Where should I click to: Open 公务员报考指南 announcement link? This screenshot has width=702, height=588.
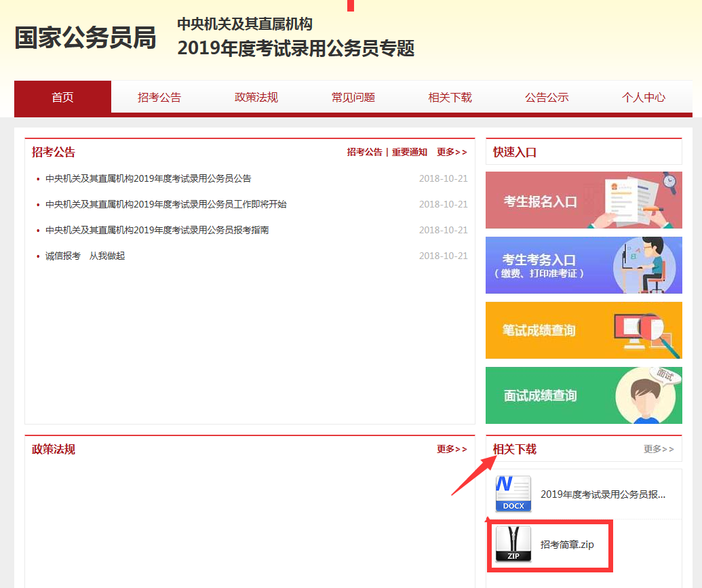click(157, 230)
